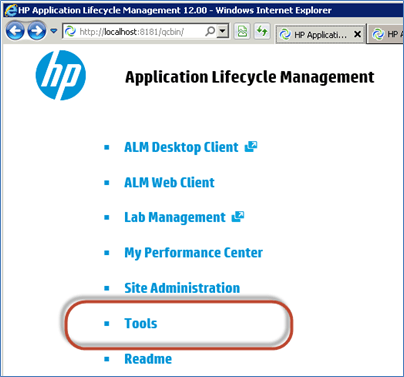Click the site icon in address bar
The image size is (404, 377).
(70, 32)
